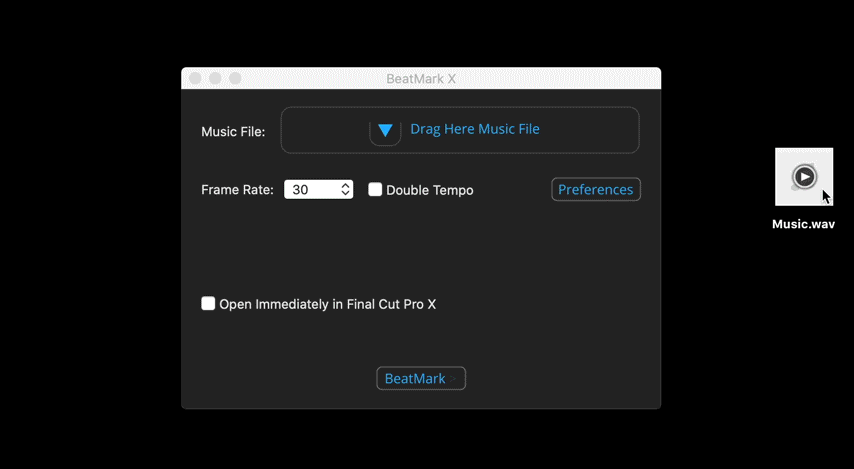Viewport: 854px width, 469px height.
Task: Decrease frame rate with the stepper down arrow
Action: coord(345,193)
